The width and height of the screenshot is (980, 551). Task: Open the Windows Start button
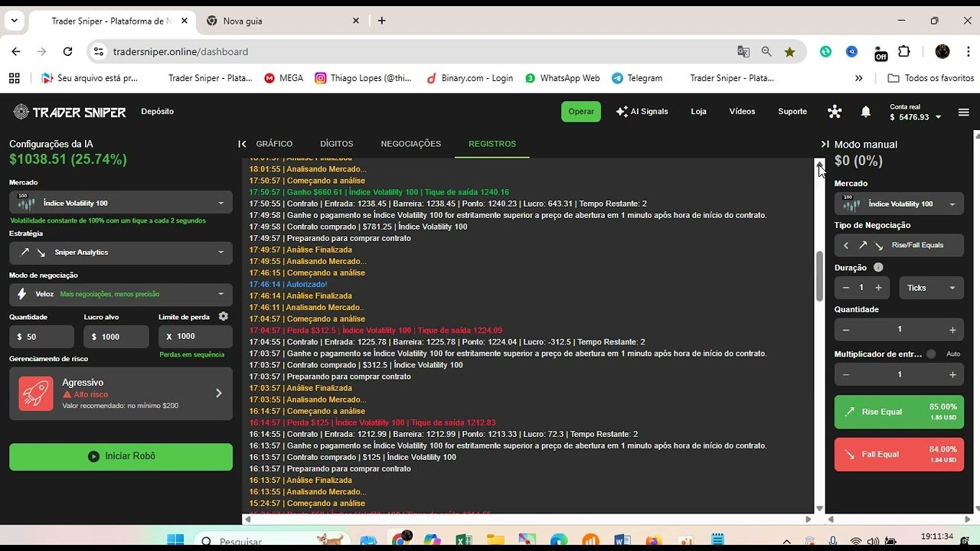click(175, 540)
